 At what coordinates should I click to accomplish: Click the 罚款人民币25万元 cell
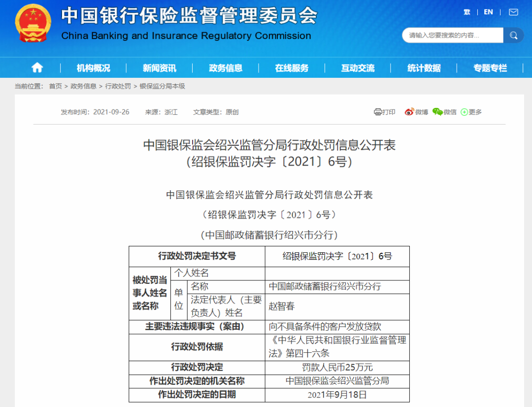pyautogui.click(x=337, y=368)
